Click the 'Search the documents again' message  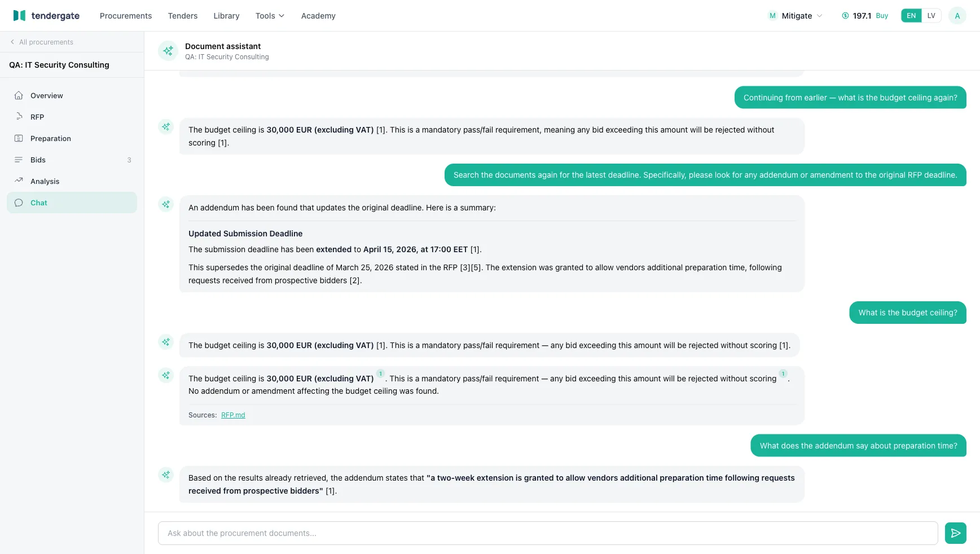coord(705,175)
